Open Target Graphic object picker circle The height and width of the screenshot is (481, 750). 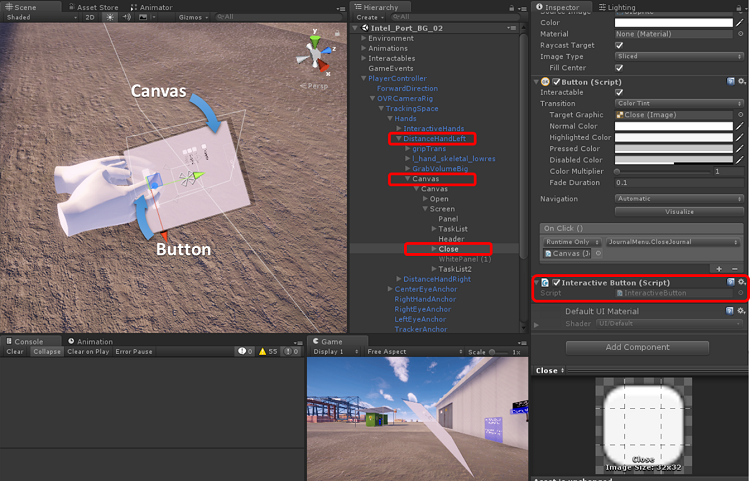tap(740, 115)
